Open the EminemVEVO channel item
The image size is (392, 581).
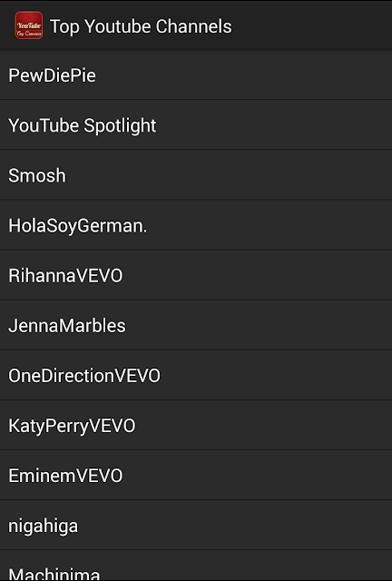coord(196,476)
